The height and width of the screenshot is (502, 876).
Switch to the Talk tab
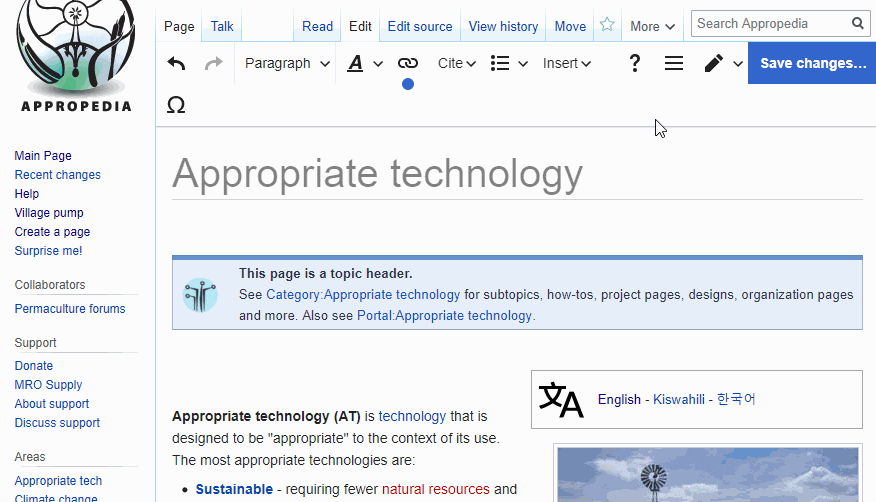coord(222,27)
